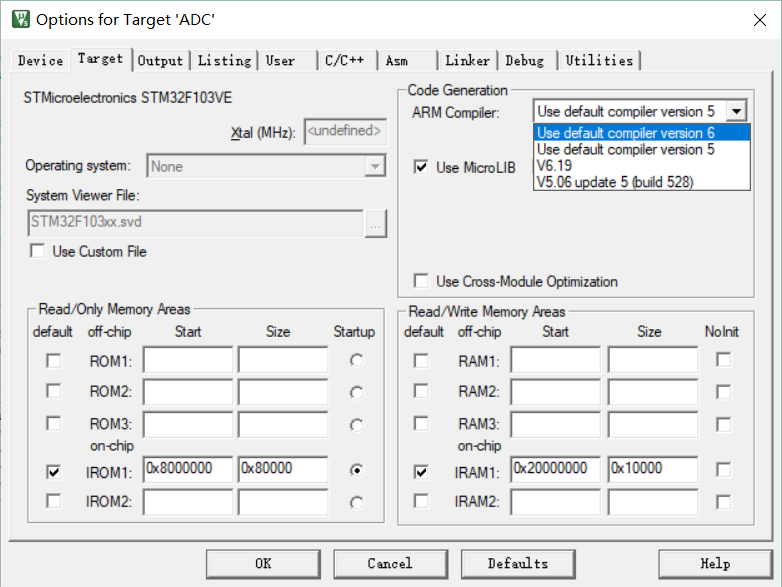782x587 pixels.
Task: Open the Utilities tab
Action: [599, 61]
